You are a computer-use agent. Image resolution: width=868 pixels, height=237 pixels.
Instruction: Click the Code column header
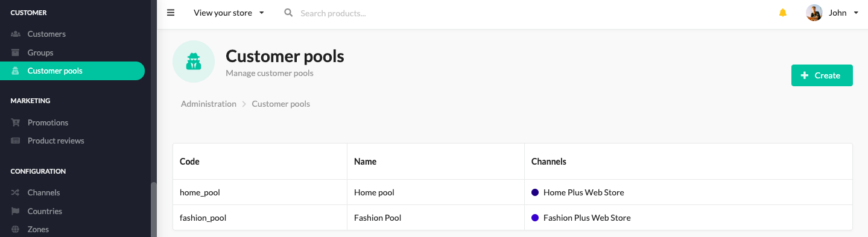[x=260, y=162]
